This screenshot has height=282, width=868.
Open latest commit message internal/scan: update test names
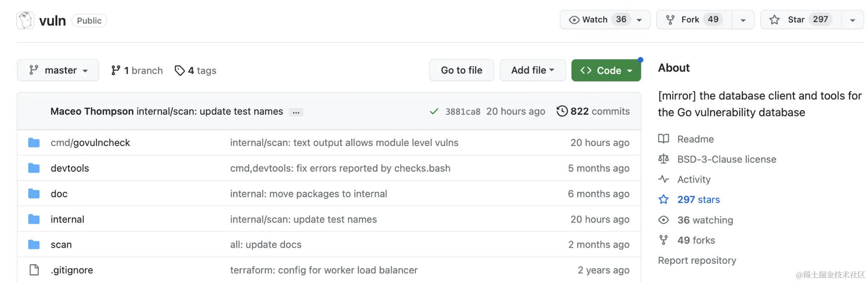(x=210, y=111)
